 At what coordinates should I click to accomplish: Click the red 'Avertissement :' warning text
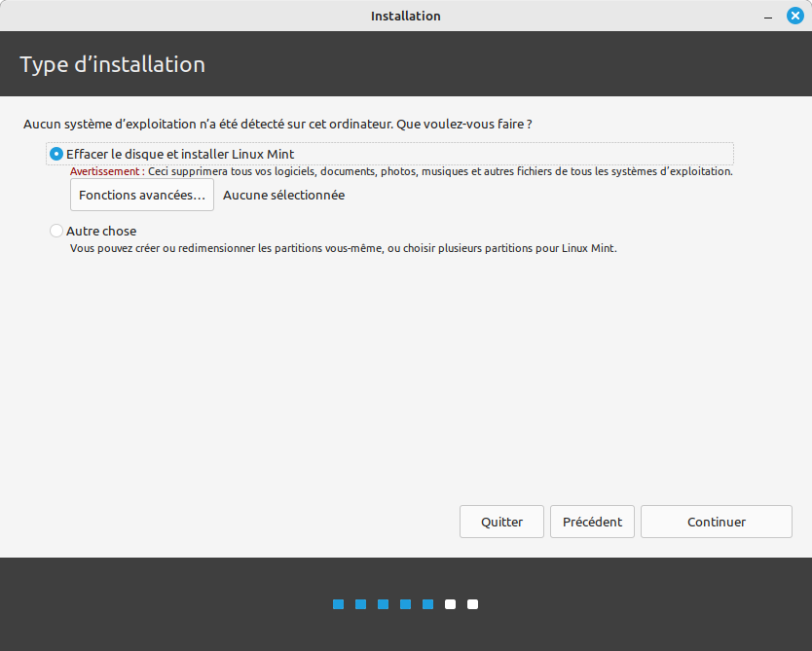tap(107, 171)
